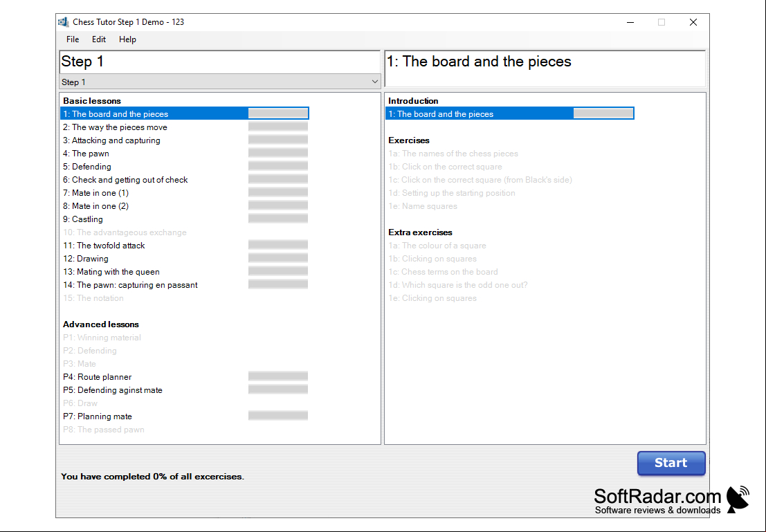Image resolution: width=766 pixels, height=532 pixels.
Task: Select lesson 2: The way the pieces move
Action: (x=115, y=127)
